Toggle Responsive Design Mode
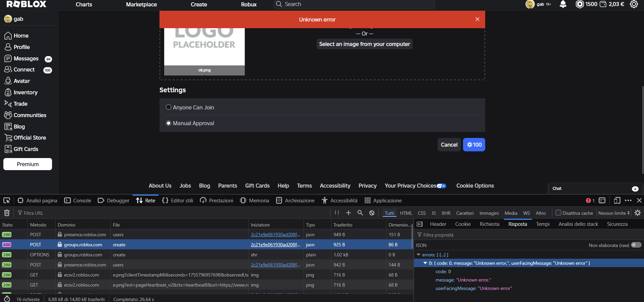 tap(617, 200)
